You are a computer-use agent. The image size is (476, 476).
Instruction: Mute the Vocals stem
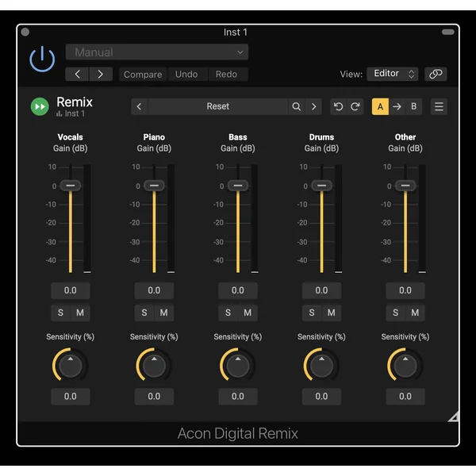point(80,313)
